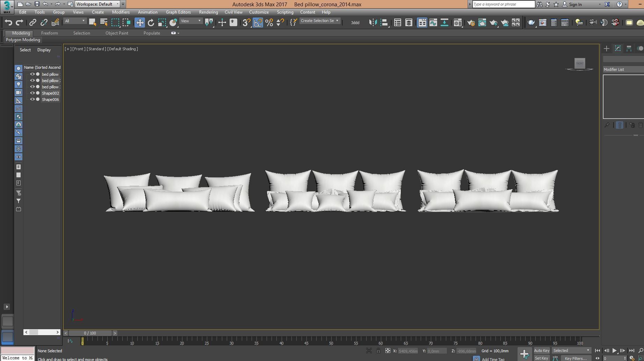
Task: Open the Key Filters dialog
Action: click(x=576, y=358)
